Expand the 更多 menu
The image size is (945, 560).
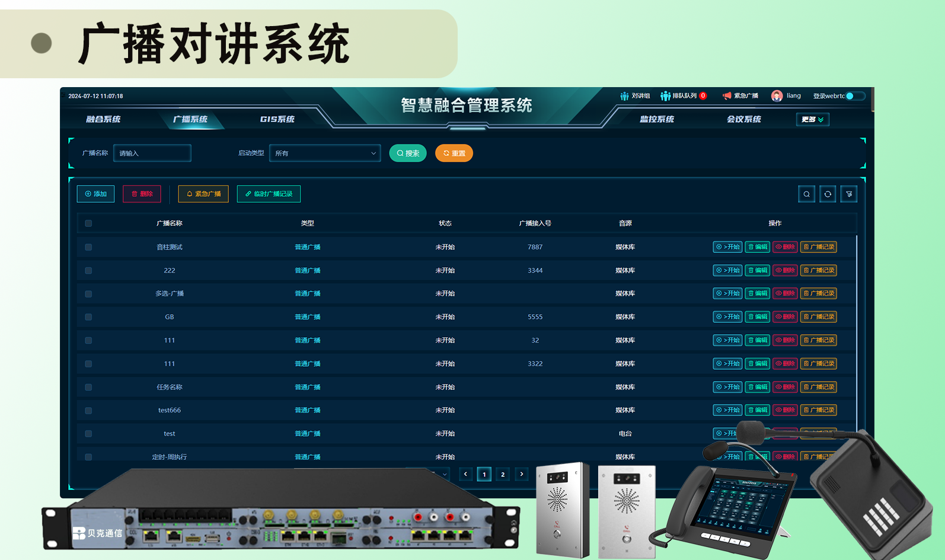[x=812, y=120]
